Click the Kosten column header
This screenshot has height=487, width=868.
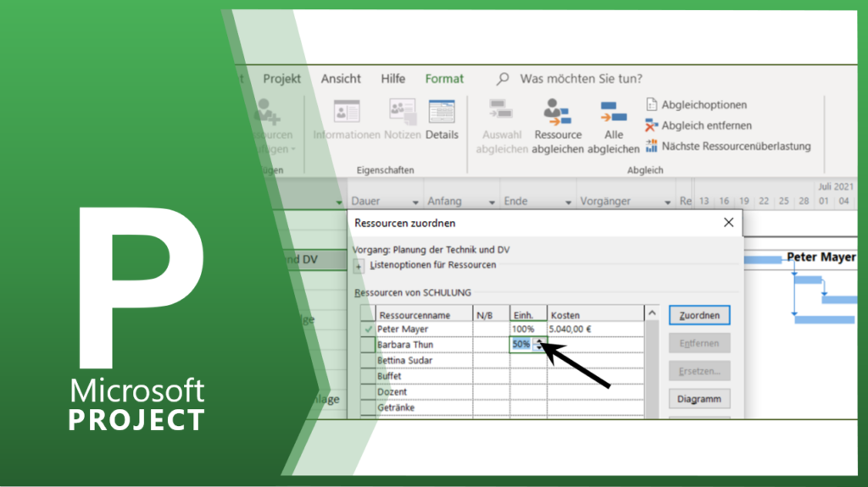point(596,314)
